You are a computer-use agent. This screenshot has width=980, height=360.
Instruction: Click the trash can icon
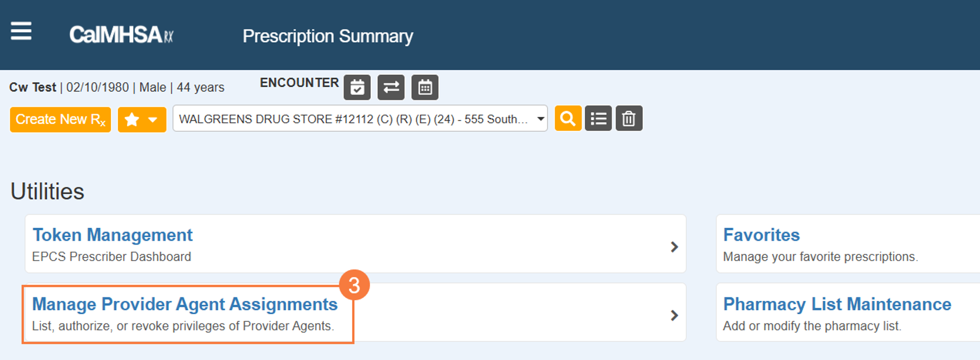(x=628, y=119)
